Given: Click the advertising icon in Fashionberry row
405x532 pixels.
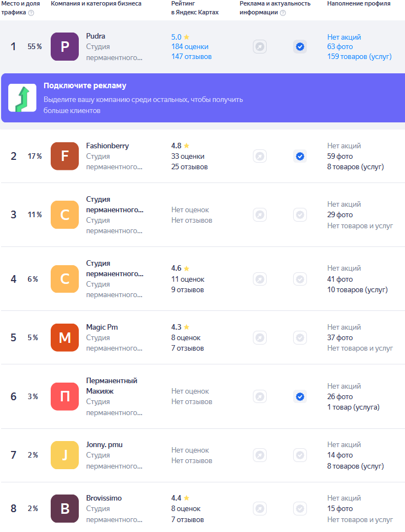Looking at the screenshot, I should [x=260, y=156].
